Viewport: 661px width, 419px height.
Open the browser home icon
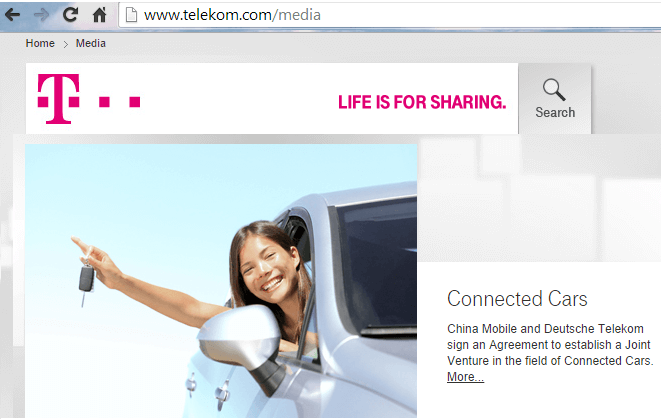click(x=99, y=15)
